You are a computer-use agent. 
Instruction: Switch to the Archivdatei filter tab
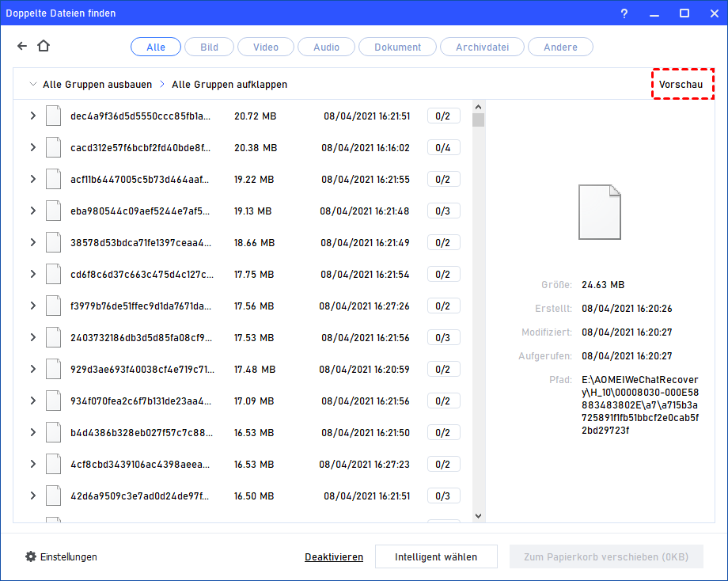click(483, 47)
